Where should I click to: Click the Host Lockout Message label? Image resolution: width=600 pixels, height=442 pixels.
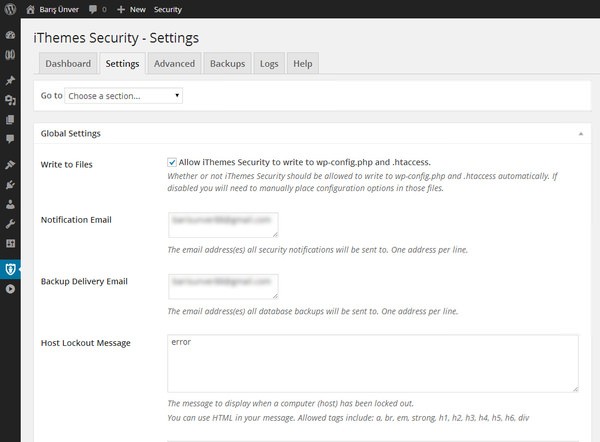click(x=86, y=343)
